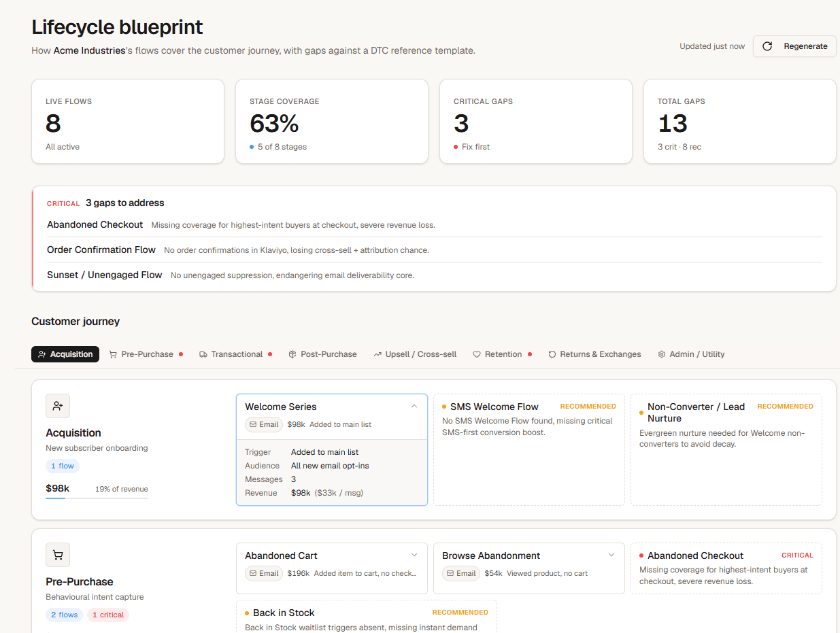Image resolution: width=840 pixels, height=633 pixels.
Task: Click the "Viewed product, no cart" trigger text
Action: pyautogui.click(x=547, y=573)
